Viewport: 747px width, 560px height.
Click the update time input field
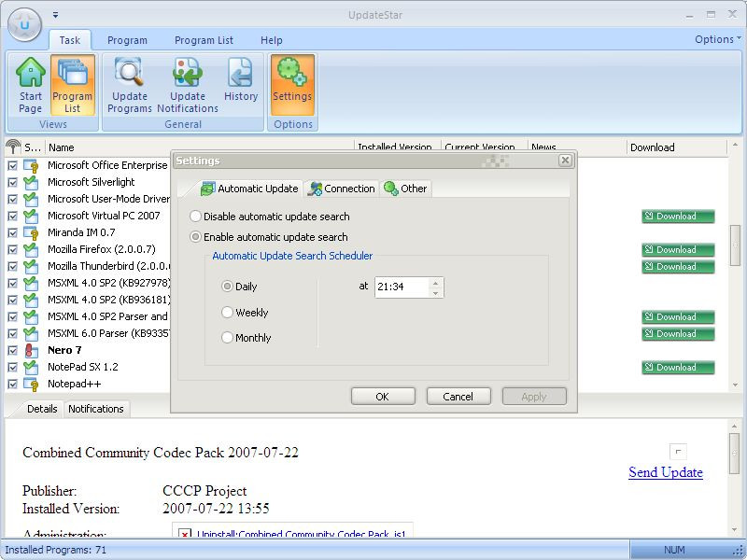pos(402,287)
